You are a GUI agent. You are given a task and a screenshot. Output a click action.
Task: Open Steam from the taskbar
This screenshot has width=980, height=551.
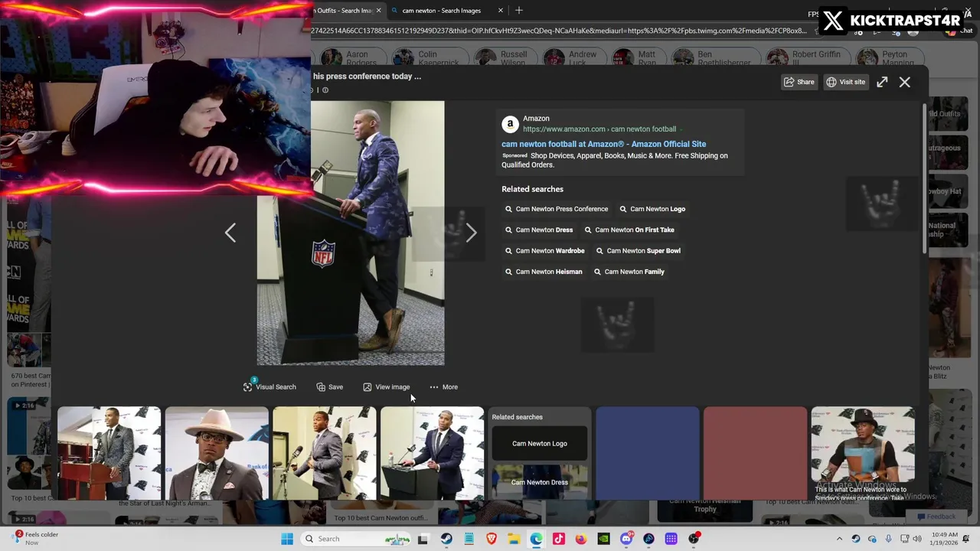(446, 539)
